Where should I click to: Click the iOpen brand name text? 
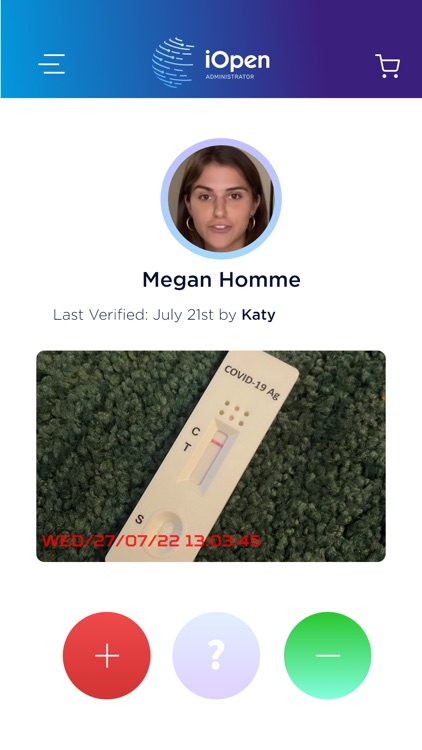[237, 61]
